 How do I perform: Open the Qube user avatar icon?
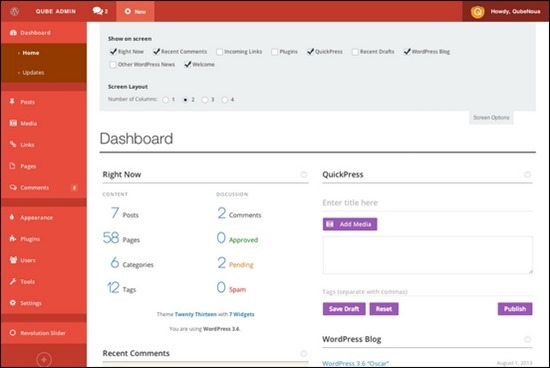[477, 12]
